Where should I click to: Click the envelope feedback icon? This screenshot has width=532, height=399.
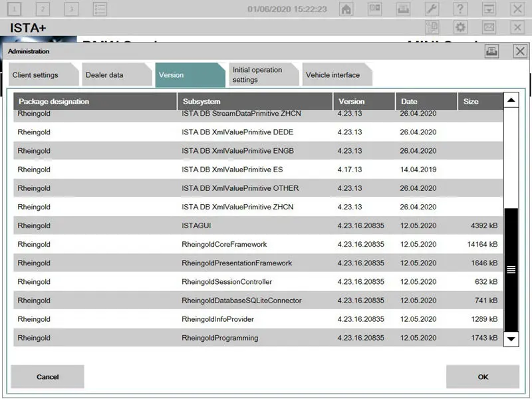pos(489,27)
